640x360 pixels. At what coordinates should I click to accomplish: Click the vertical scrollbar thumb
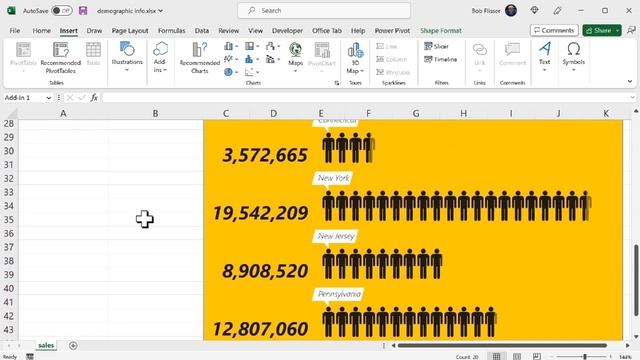636,280
